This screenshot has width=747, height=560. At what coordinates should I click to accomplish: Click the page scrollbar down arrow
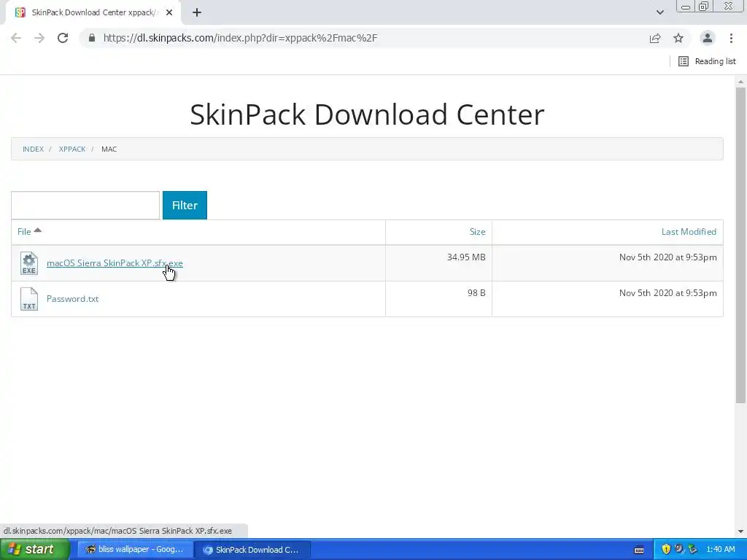point(740,531)
